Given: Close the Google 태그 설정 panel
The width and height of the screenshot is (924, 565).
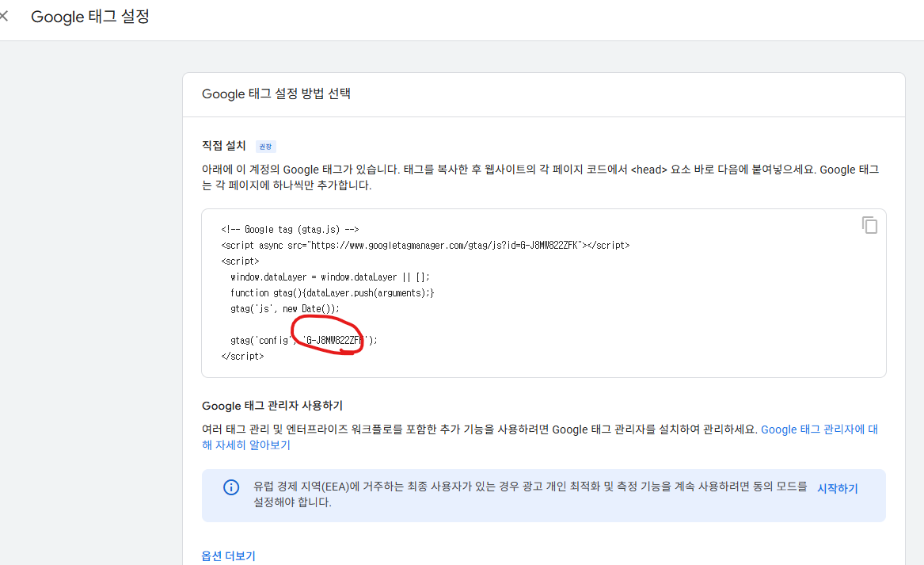Looking at the screenshot, I should (3, 16).
